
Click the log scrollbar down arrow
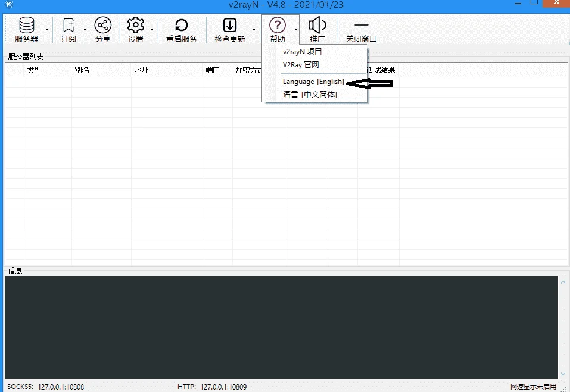(x=563, y=374)
